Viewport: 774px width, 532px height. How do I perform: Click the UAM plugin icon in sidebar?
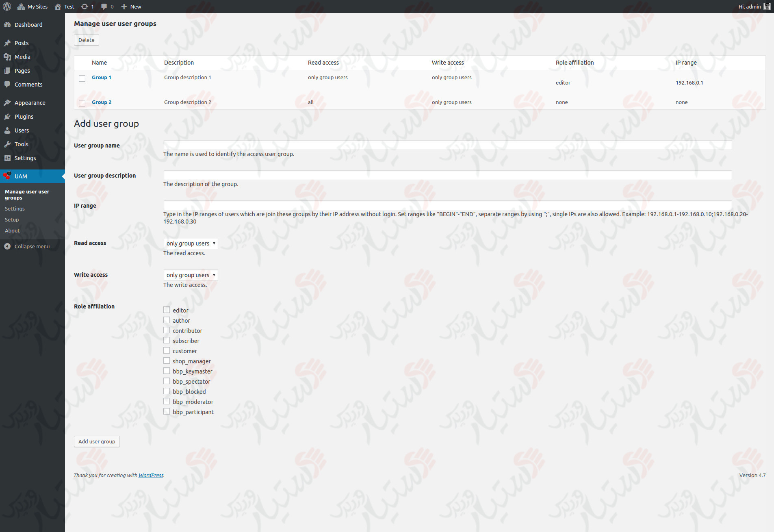(7, 176)
